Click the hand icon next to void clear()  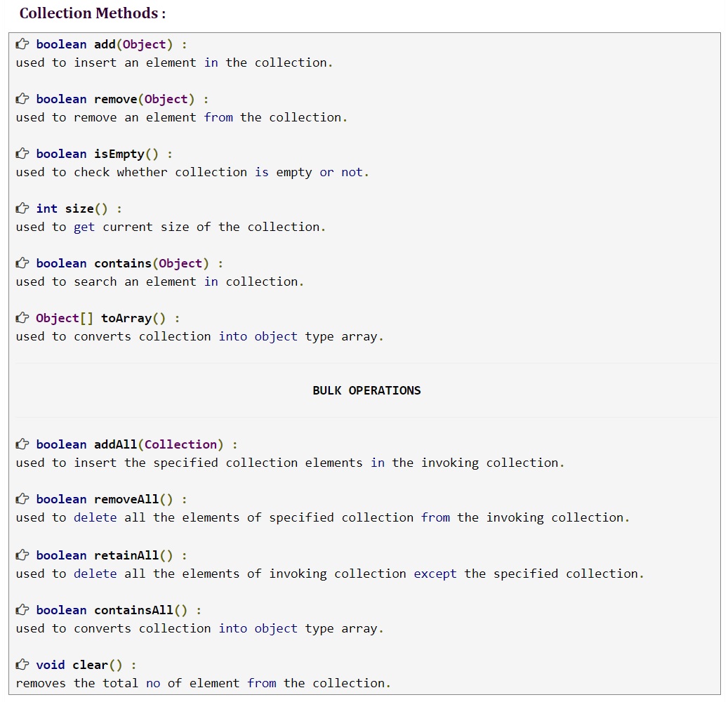tap(22, 664)
